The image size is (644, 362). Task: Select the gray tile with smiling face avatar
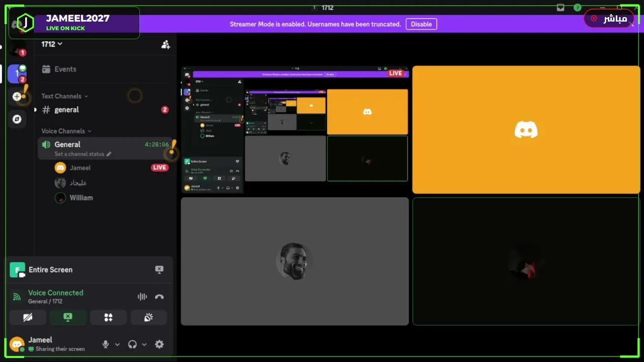click(295, 261)
